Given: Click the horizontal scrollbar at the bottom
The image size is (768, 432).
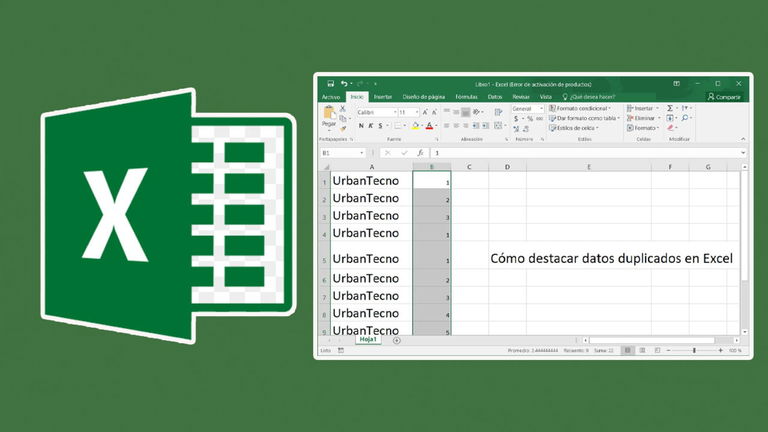Looking at the screenshot, I should [x=652, y=340].
